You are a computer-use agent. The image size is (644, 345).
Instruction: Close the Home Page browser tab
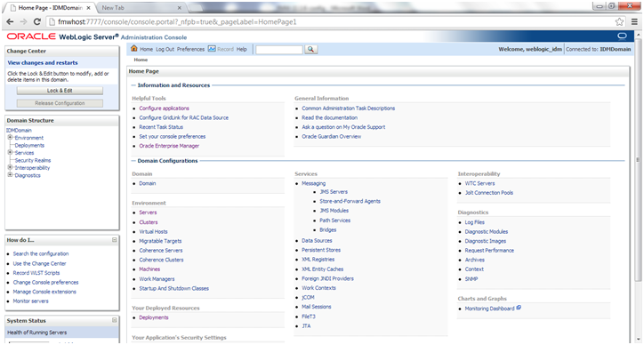[88, 8]
